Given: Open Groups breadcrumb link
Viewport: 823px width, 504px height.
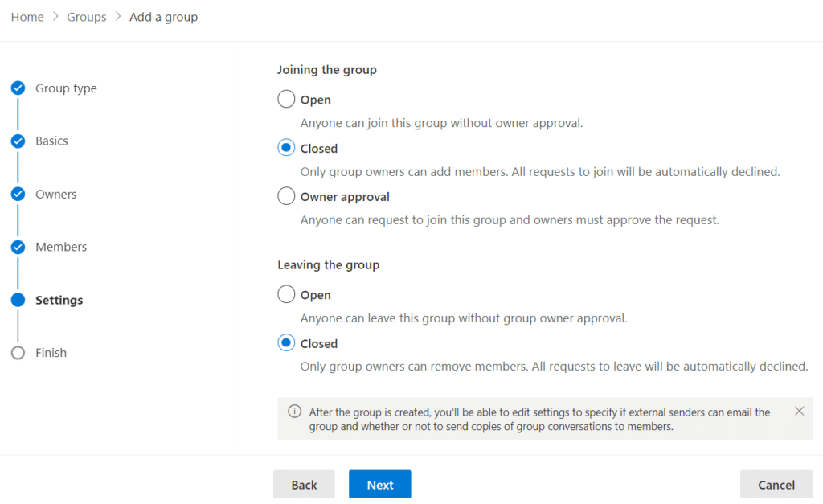Looking at the screenshot, I should tap(87, 17).
